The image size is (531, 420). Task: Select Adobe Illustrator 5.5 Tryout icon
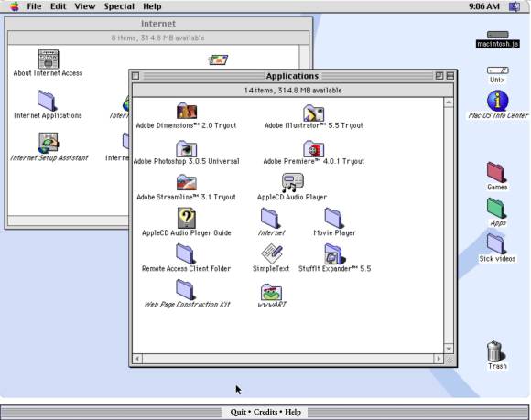coord(314,113)
